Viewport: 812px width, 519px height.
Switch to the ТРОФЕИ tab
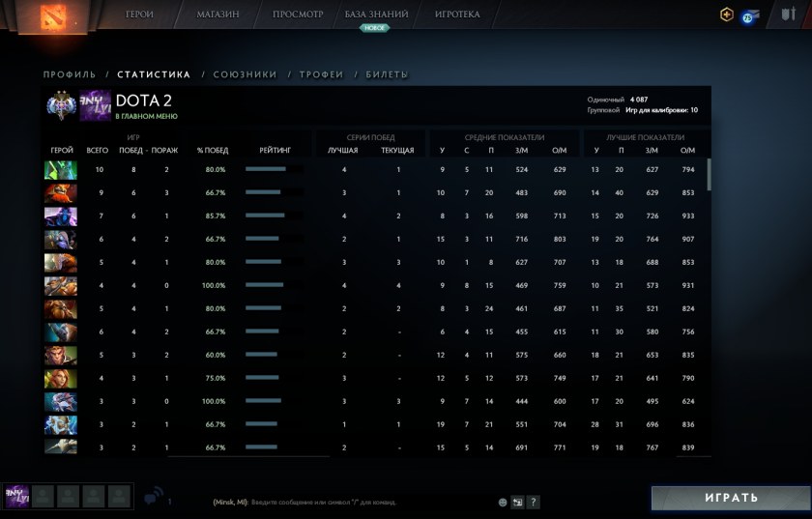[322, 74]
